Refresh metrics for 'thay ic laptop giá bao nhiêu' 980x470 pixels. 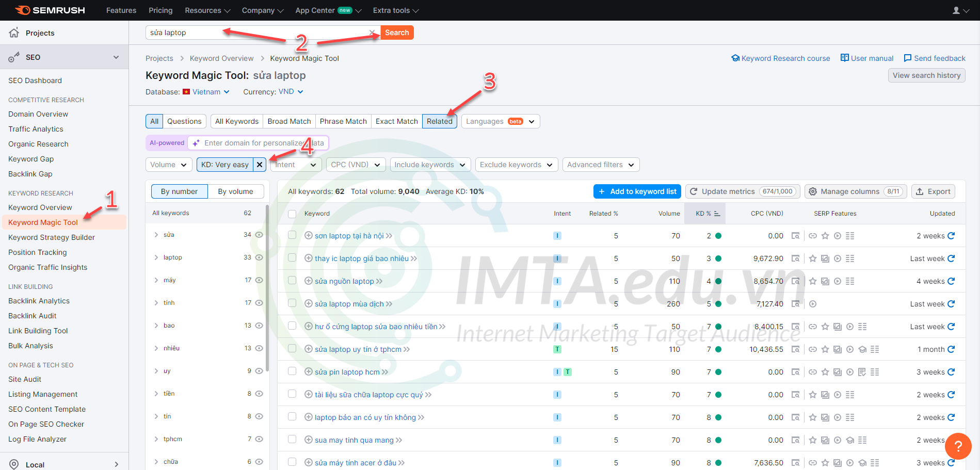951,258
